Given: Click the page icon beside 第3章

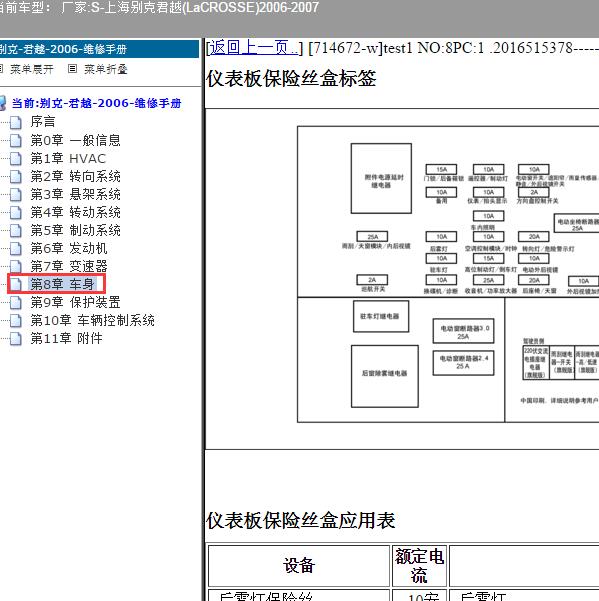Looking at the screenshot, I should coord(16,194).
